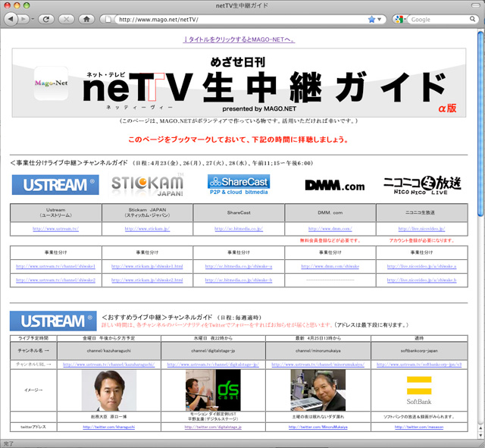Screen dimensions: 485x448
Task: Click the SoftBank logo image
Action: click(x=419, y=390)
